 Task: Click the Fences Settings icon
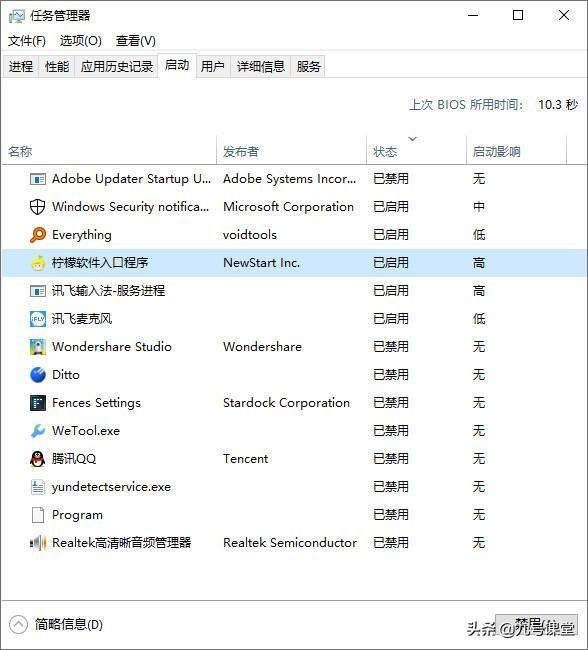tap(38, 403)
